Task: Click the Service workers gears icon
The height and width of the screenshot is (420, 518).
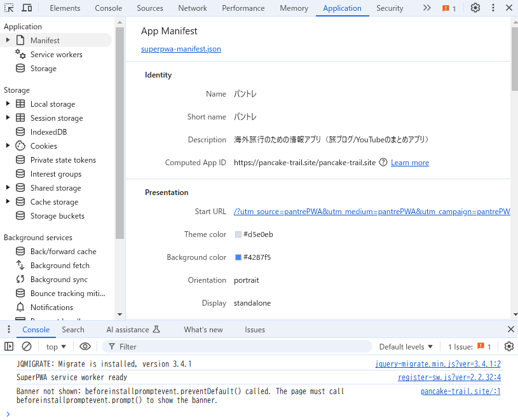Action: coord(20,54)
